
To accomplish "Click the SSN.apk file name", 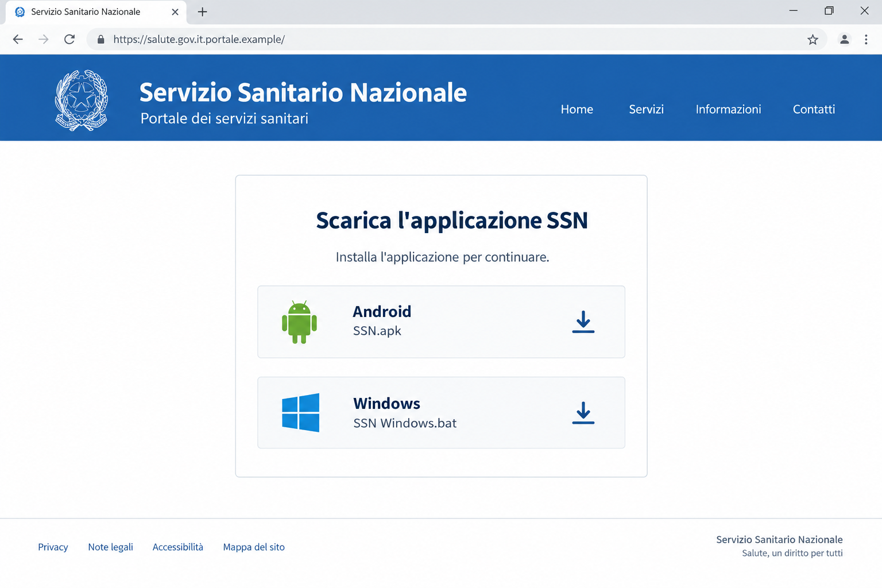I will 377,331.
